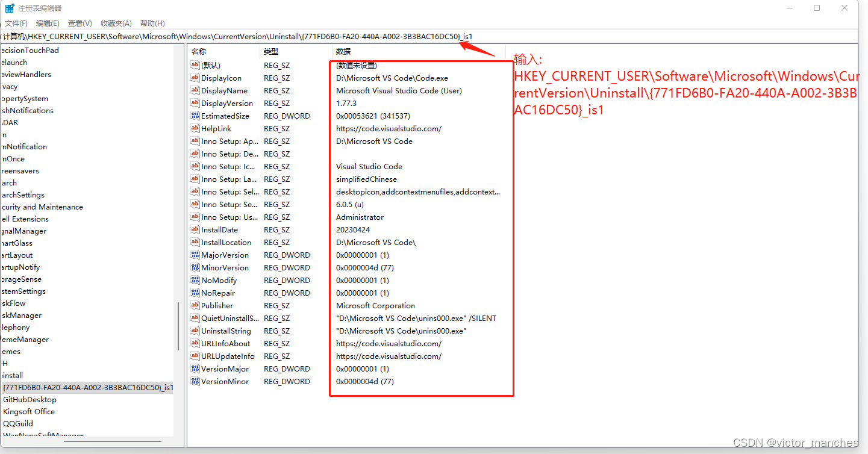Select the Inno Setup: Us... value name
The image size is (868, 454).
point(229,217)
